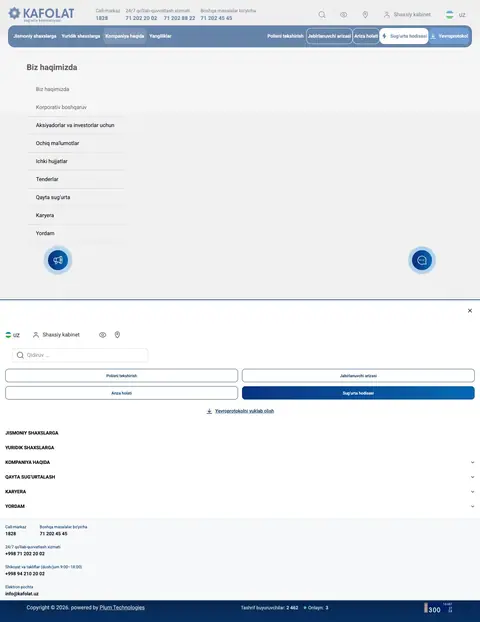This screenshot has height=622, width=480.
Task: Open the floating chat bubble button
Action: click(422, 260)
